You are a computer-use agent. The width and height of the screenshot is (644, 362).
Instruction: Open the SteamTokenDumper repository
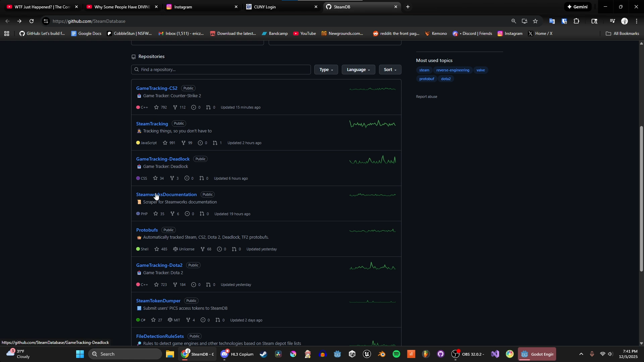tap(158, 301)
